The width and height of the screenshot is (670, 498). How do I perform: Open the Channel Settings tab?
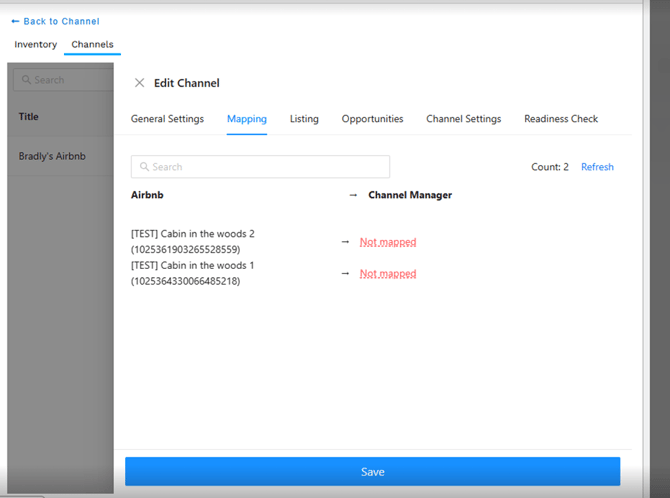click(463, 119)
